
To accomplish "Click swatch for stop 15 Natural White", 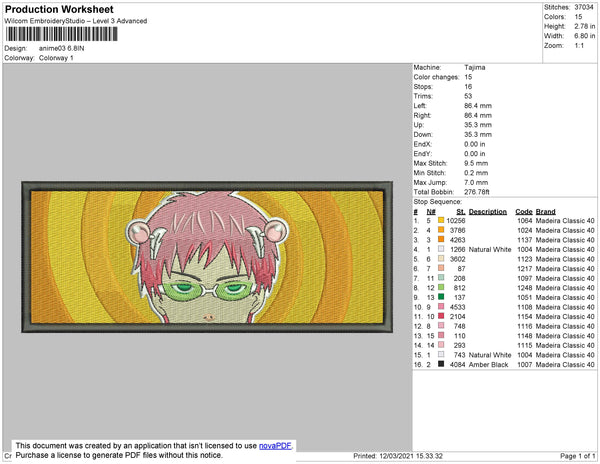I will pos(441,354).
